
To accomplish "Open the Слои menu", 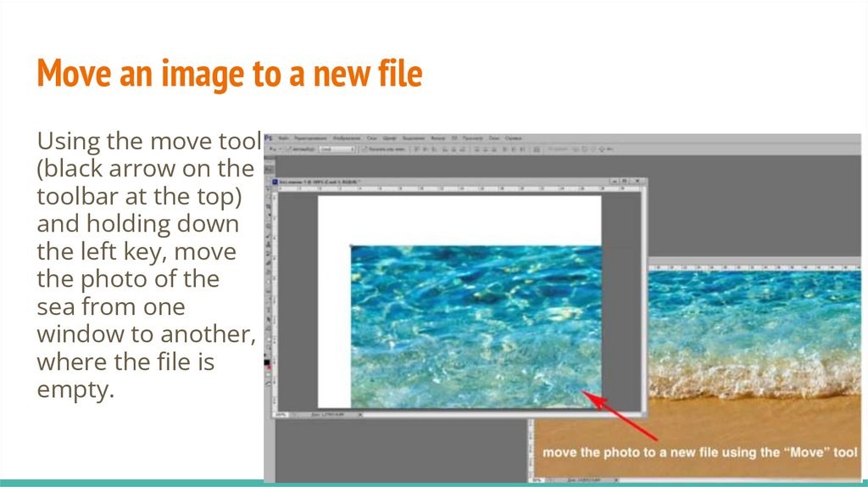I will pos(372,138).
